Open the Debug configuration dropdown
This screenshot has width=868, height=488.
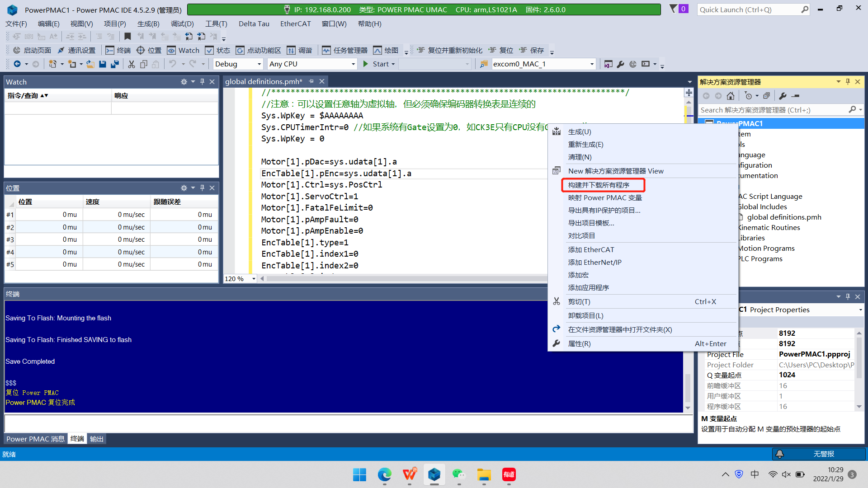tap(238, 64)
